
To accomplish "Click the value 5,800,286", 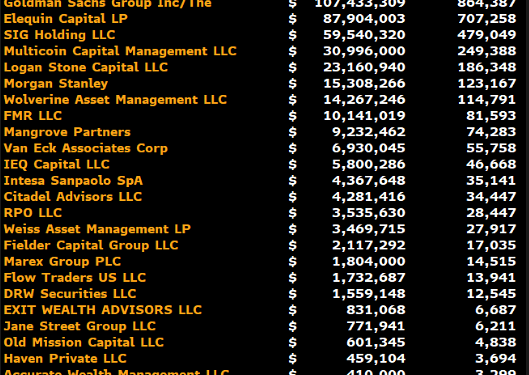I will (x=368, y=165).
